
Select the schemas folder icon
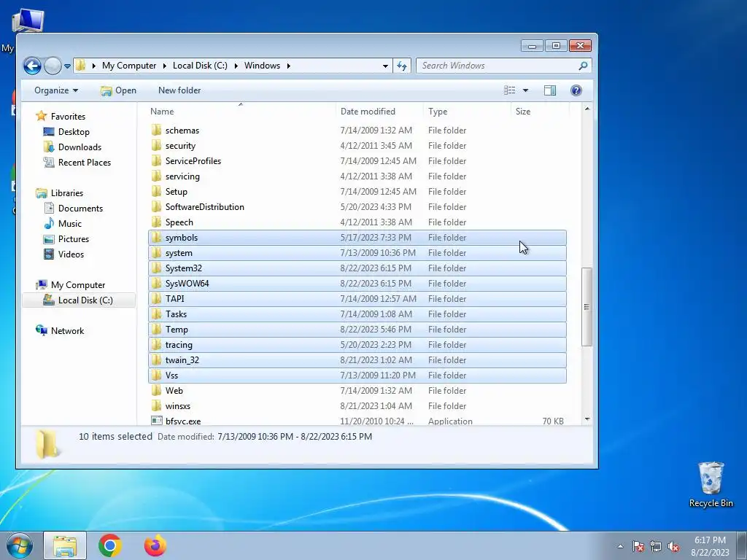156,131
